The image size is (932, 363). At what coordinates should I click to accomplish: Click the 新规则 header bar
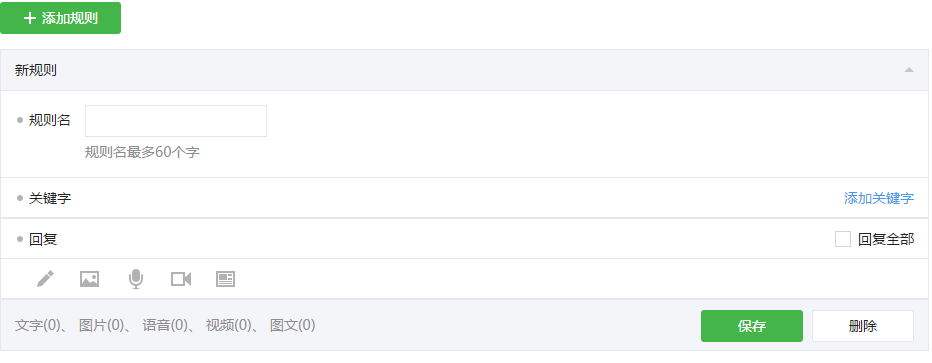(x=465, y=70)
